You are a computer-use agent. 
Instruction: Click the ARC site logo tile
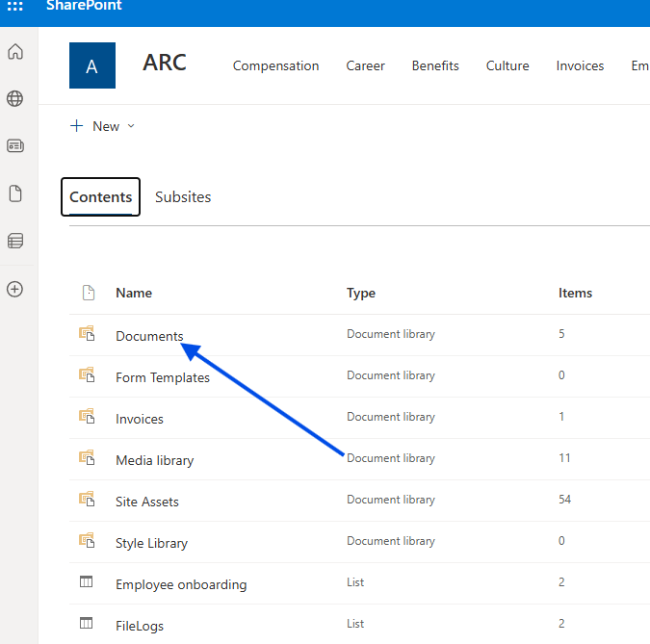[92, 65]
